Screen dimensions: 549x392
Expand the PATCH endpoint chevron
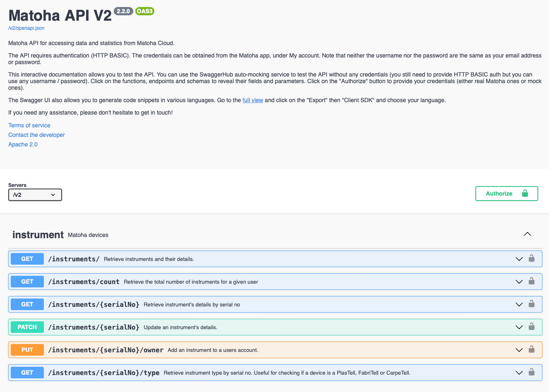coord(519,327)
